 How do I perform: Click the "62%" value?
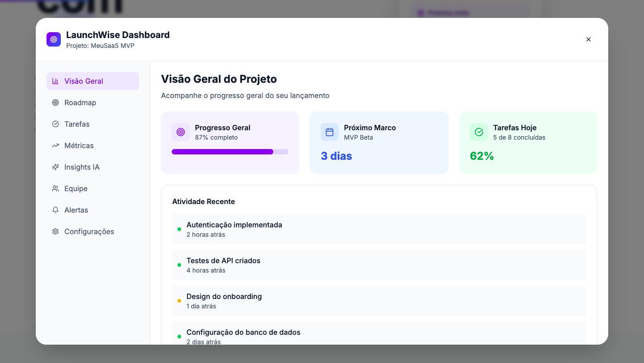click(482, 156)
